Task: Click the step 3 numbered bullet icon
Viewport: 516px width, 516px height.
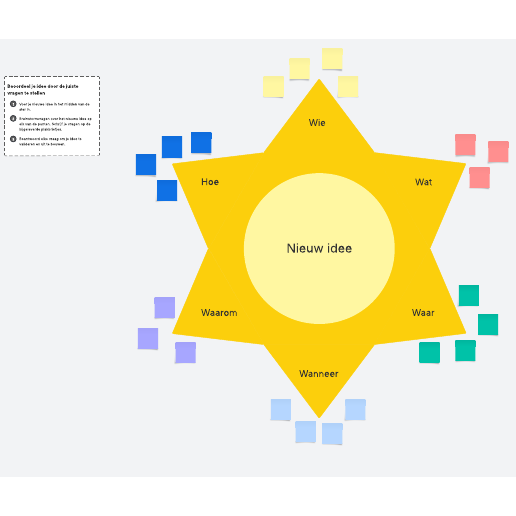Action: (x=13, y=139)
